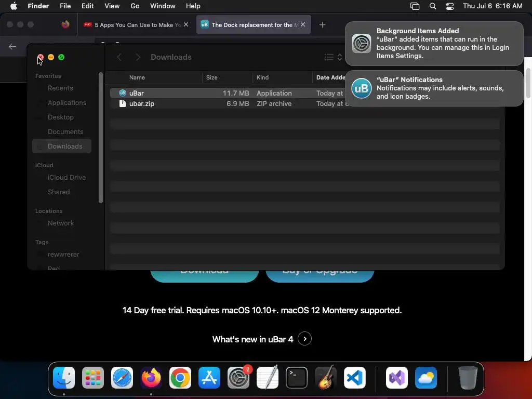Viewport: 532px width, 399px height.
Task: Launch Firefox from the Dock
Action: click(151, 378)
